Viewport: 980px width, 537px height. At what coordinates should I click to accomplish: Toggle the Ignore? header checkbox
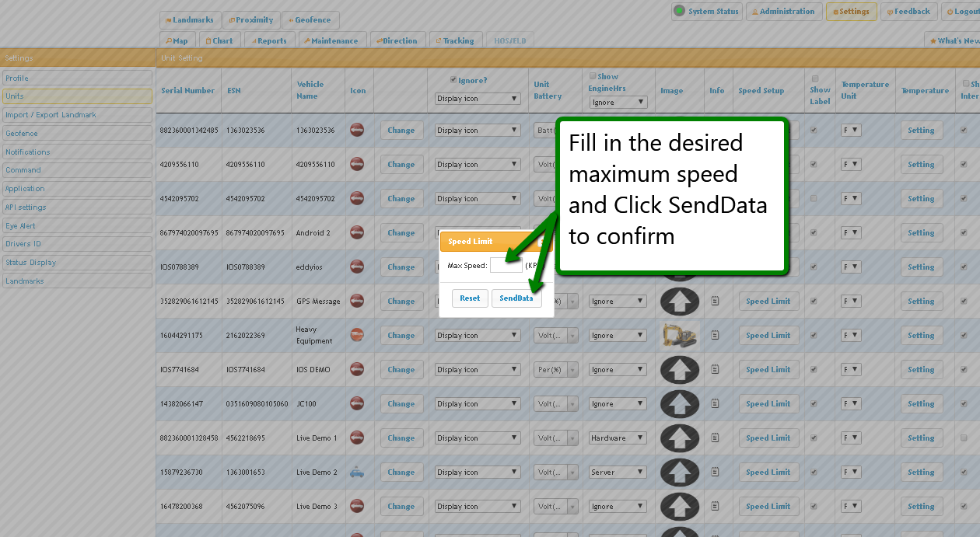click(453, 79)
